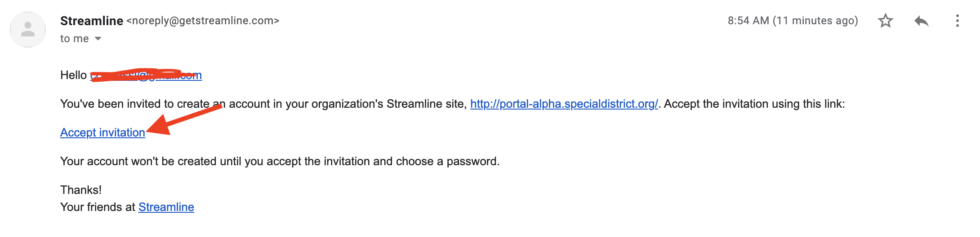Click the red arrow annotation
This screenshot has height=237, width=980.
(184, 120)
